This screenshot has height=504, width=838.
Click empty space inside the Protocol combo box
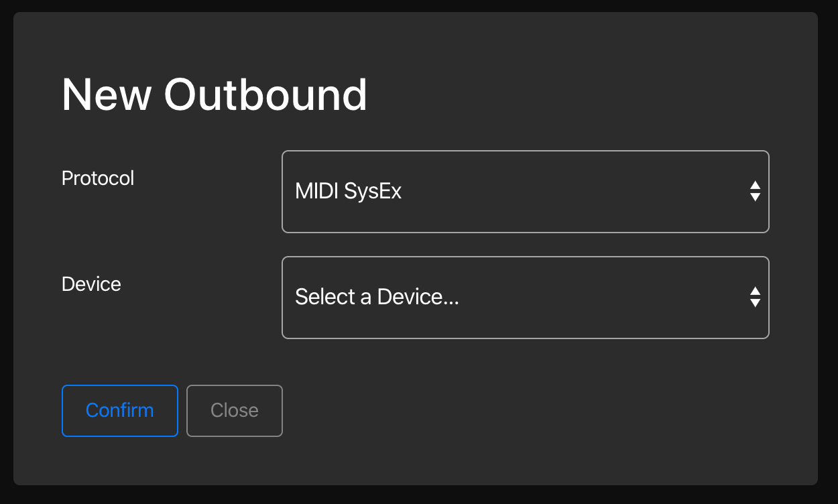[x=570, y=192]
